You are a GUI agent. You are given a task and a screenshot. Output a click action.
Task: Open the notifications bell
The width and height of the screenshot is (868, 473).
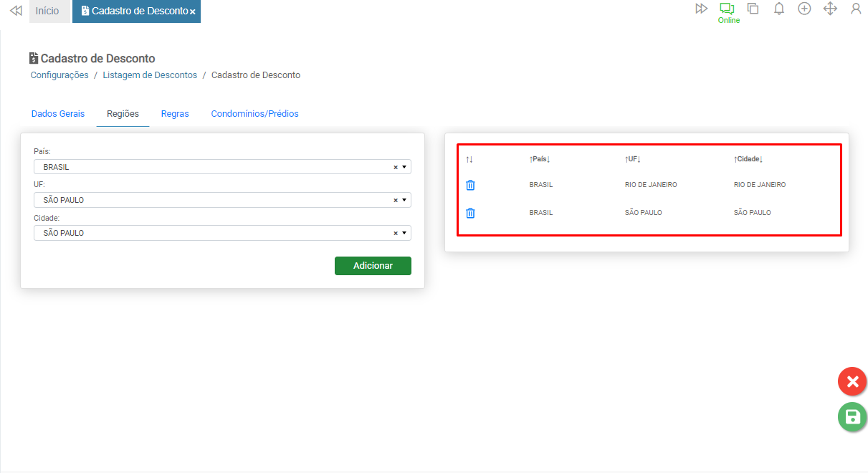pos(779,9)
